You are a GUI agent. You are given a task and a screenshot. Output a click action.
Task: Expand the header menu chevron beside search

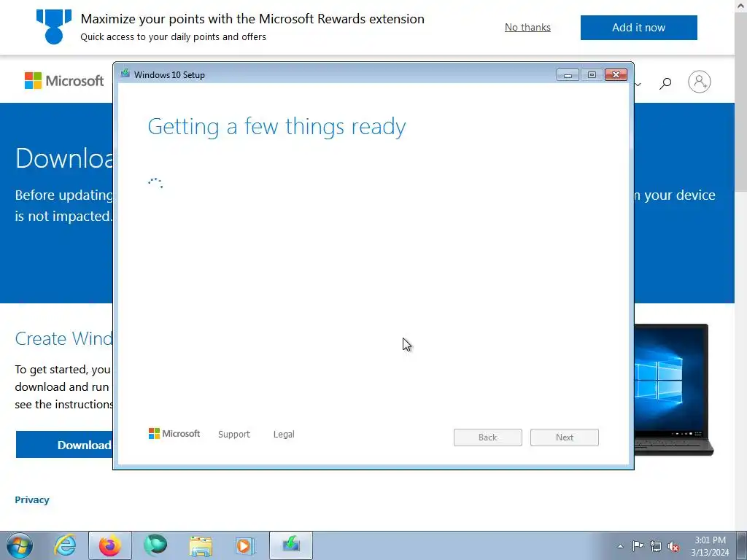pos(638,85)
